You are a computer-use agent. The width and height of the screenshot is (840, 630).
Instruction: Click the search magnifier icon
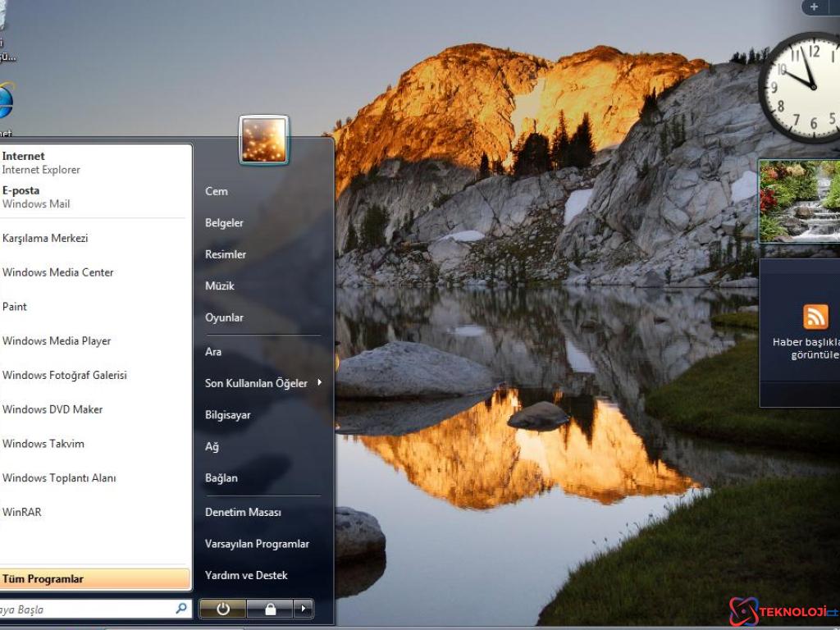pos(181,609)
